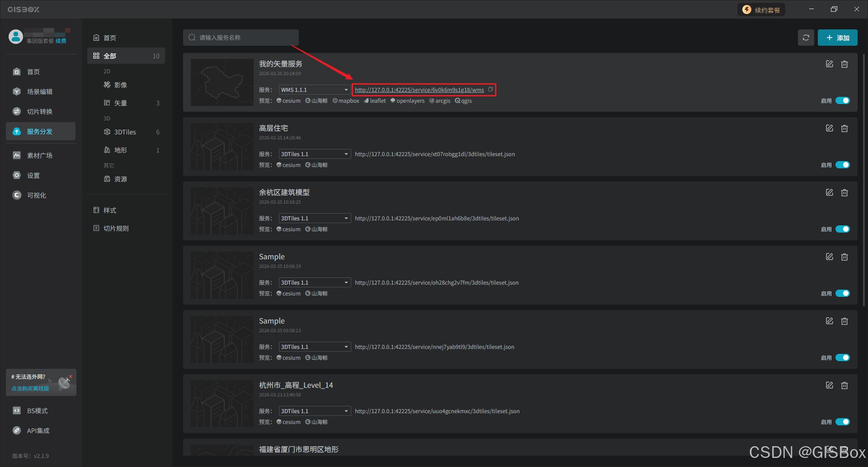Viewport: 868px width, 467px height.
Task: Delete the 杭州市_高程_Level_14 service
Action: 844,386
